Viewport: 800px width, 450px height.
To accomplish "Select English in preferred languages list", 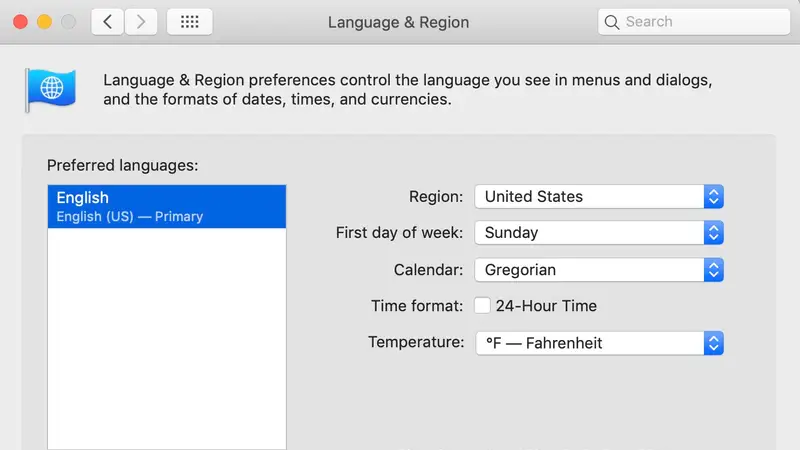I will pos(167,207).
